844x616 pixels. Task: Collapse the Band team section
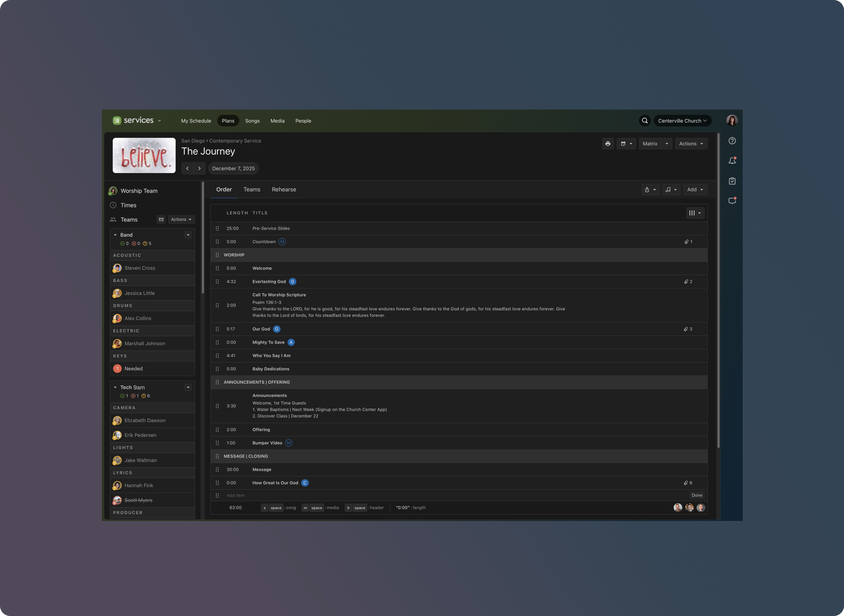pyautogui.click(x=115, y=235)
